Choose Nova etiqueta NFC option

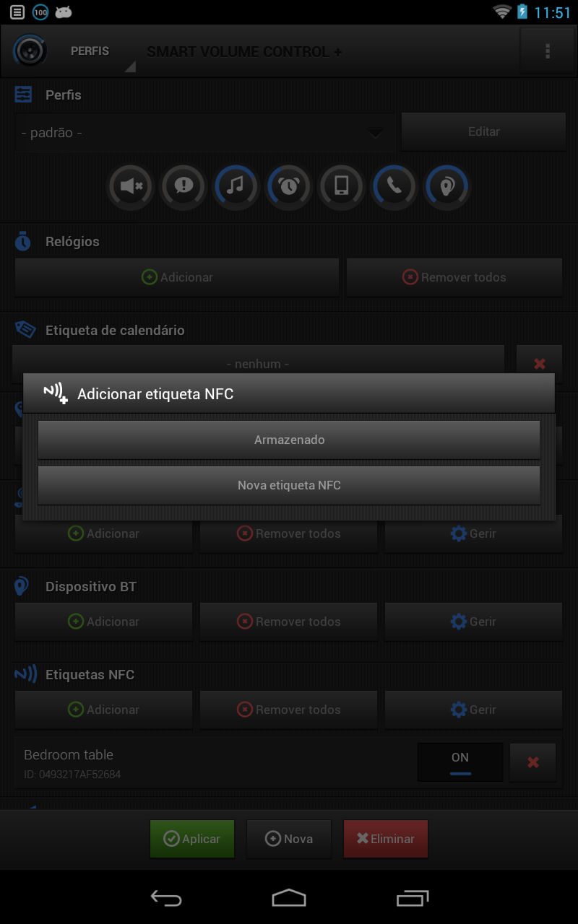289,485
